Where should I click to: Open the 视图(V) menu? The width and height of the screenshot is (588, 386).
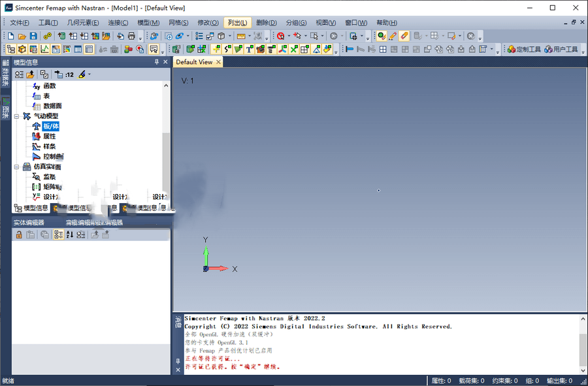(x=325, y=22)
